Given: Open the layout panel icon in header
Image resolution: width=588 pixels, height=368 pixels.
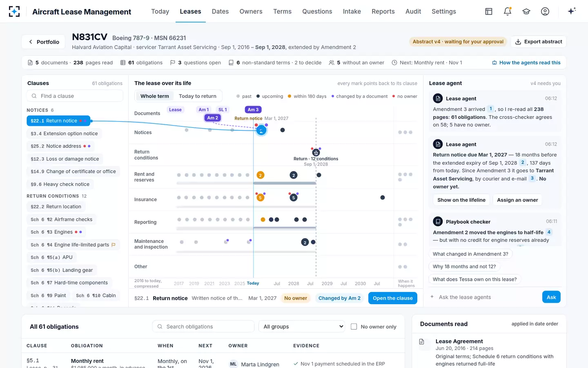Looking at the screenshot, I should point(489,11).
